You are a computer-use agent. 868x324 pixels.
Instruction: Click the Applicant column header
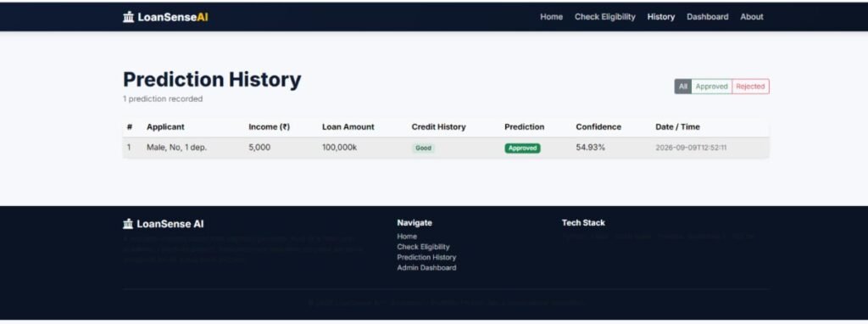point(165,127)
